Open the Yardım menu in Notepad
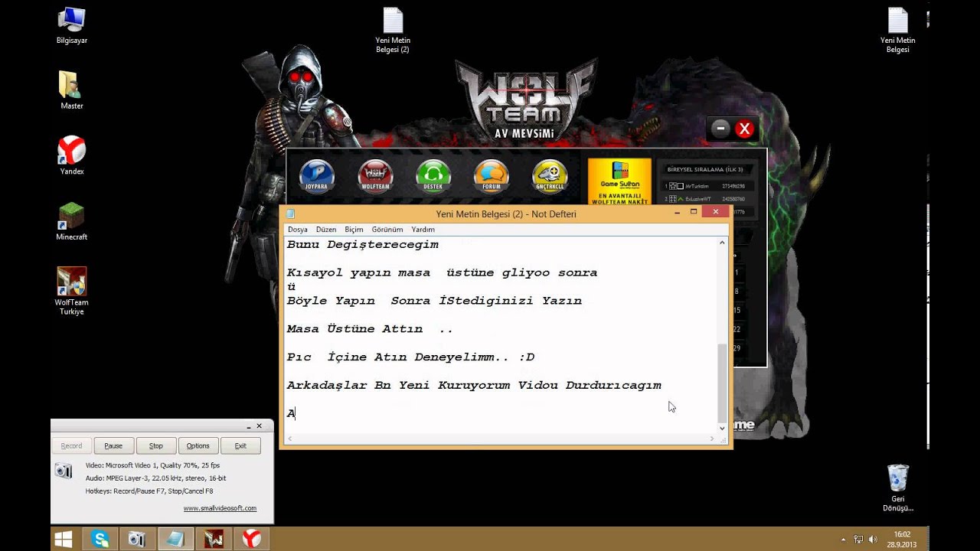This screenshot has width=980, height=551. (x=423, y=230)
